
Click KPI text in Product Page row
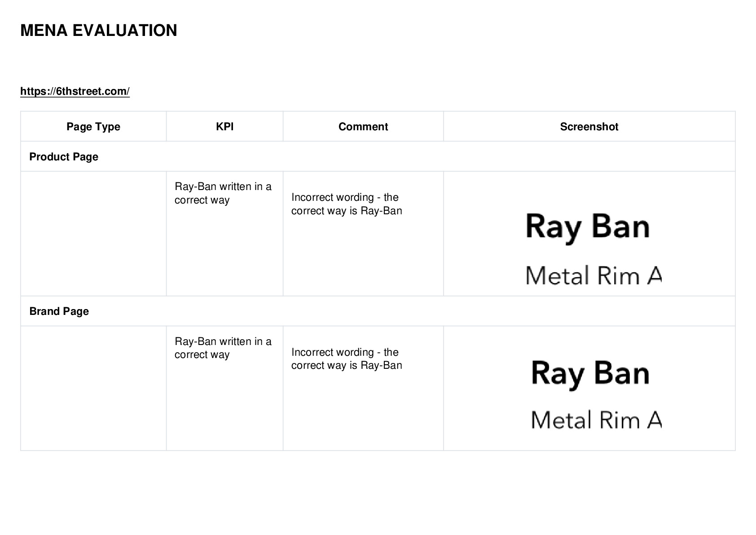click(223, 193)
